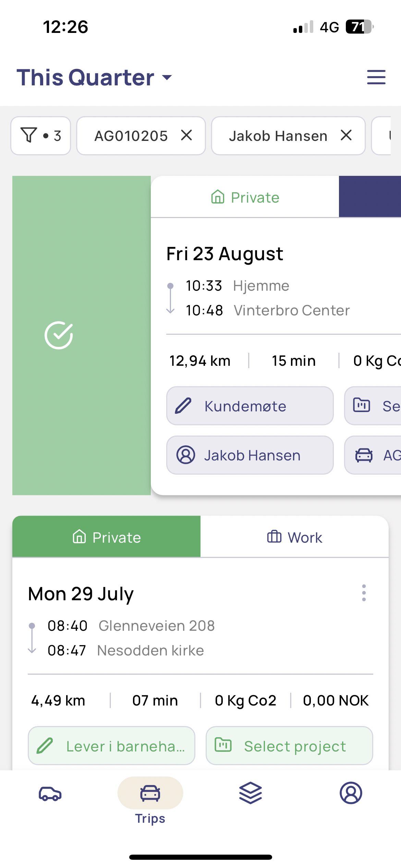Tap the green swipe checkmark icon
401x868 pixels.
(x=59, y=335)
